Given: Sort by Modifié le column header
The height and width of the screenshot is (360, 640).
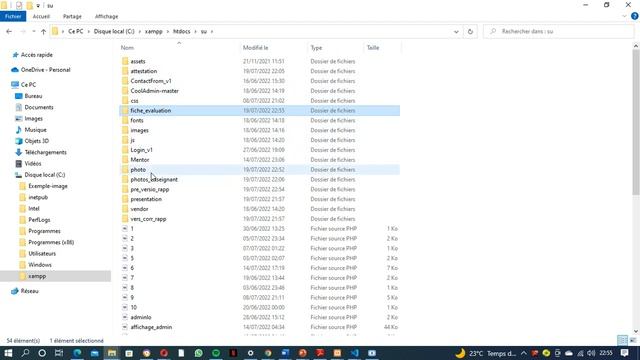Looking at the screenshot, I should [x=256, y=48].
